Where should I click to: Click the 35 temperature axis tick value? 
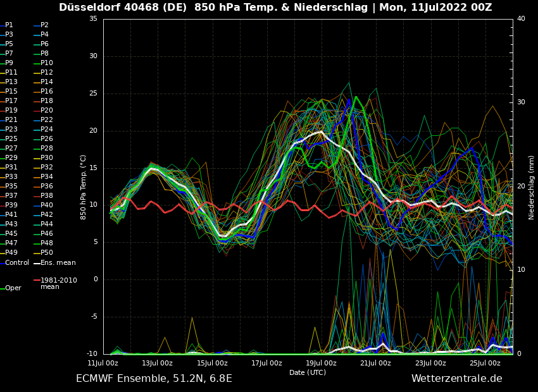[x=93, y=19]
